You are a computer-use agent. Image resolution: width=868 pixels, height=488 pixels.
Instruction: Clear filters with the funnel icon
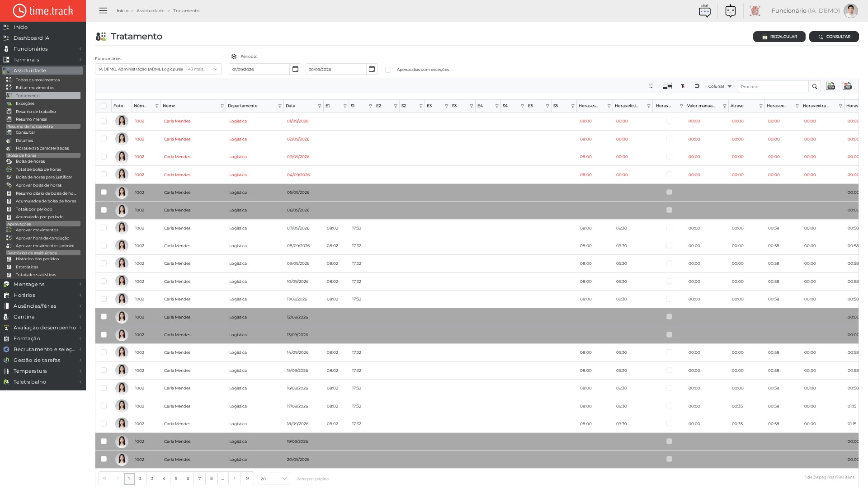(683, 86)
